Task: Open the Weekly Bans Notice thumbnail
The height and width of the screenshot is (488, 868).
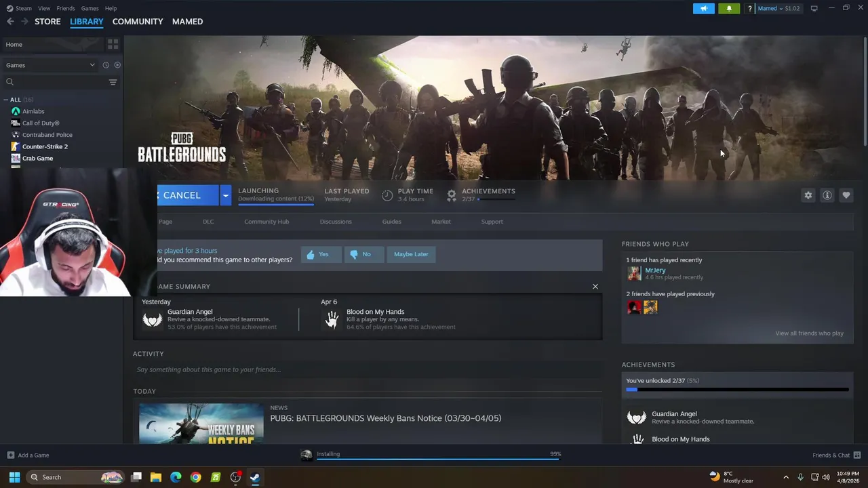Action: point(201,424)
